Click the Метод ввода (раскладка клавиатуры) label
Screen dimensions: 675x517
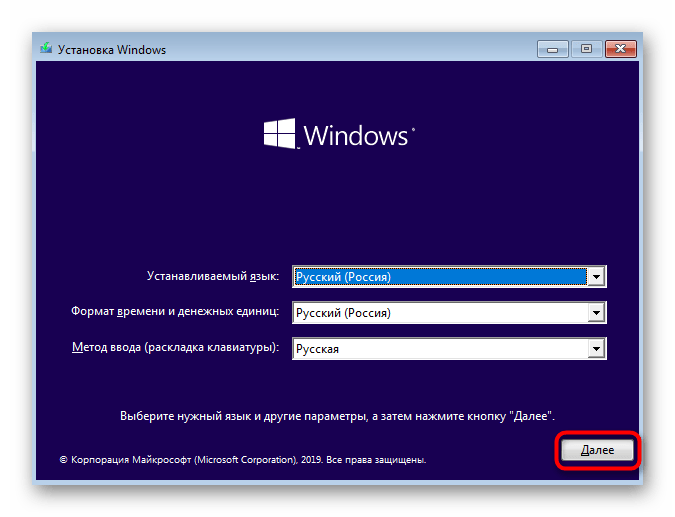pyautogui.click(x=176, y=347)
